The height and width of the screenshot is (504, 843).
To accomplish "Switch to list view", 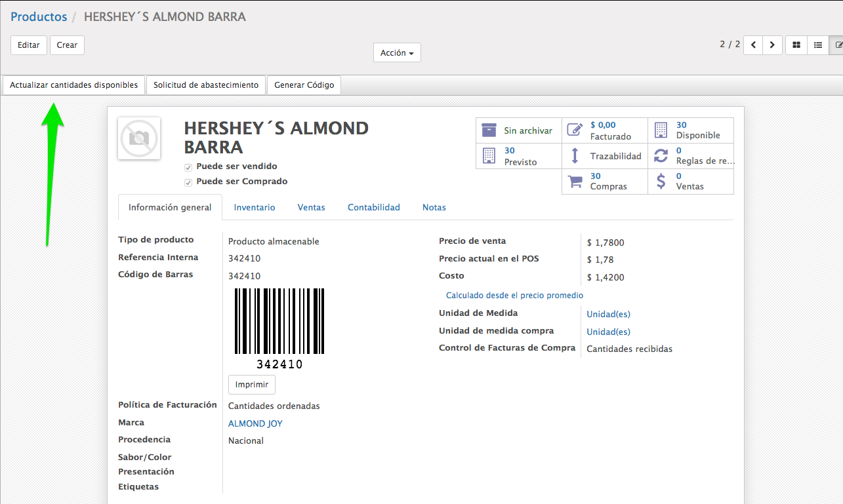I will click(x=818, y=45).
